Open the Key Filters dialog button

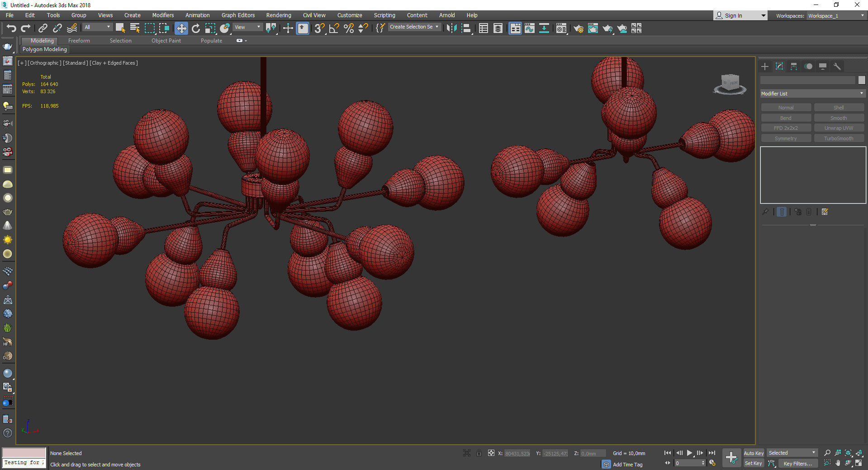coord(798,463)
